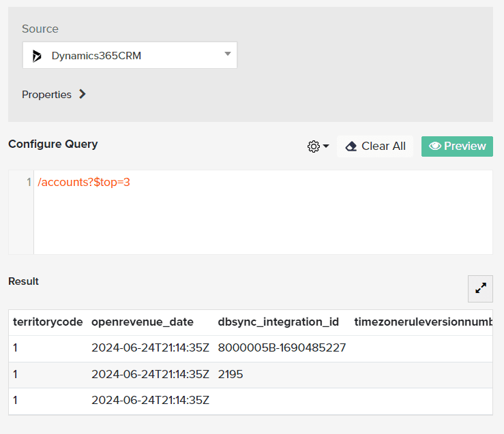Viewport: 504px width, 434px height.
Task: Select line number 1 in the editor gutter
Action: pos(28,182)
